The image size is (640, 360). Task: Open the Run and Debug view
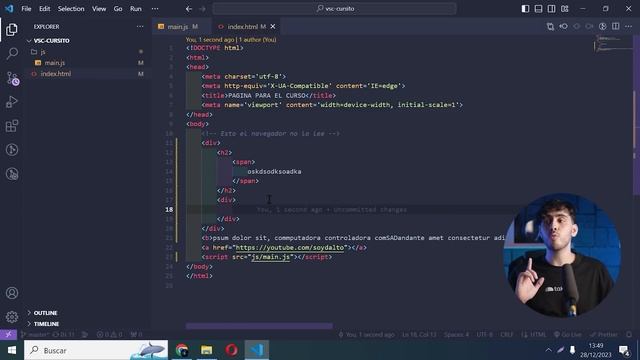[12, 102]
